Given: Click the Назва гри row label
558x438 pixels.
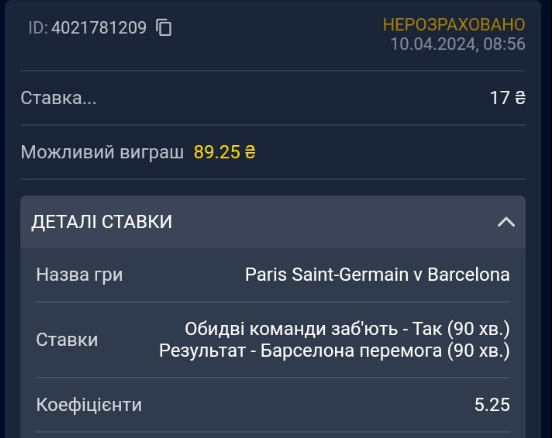Looking at the screenshot, I should coord(79,275).
